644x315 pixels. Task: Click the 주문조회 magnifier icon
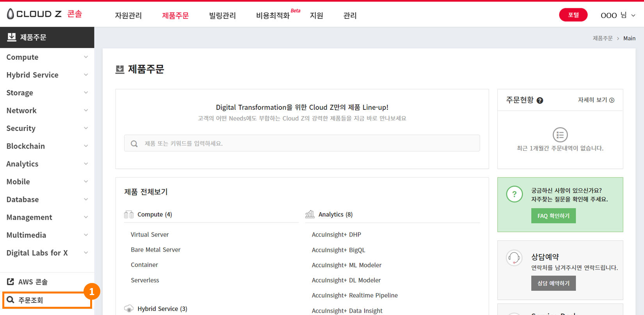(11, 300)
